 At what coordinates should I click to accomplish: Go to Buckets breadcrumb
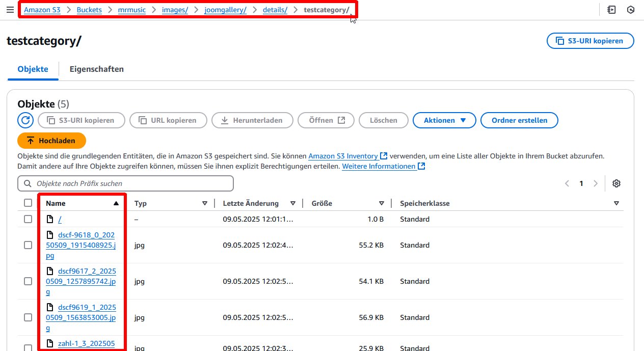(x=89, y=10)
